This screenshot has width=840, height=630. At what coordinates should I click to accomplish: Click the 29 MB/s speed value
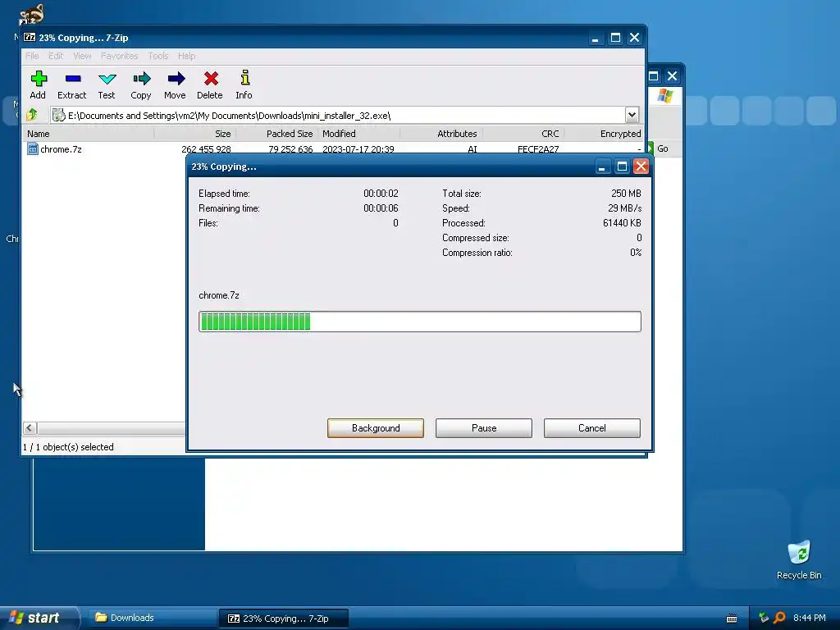pos(624,208)
